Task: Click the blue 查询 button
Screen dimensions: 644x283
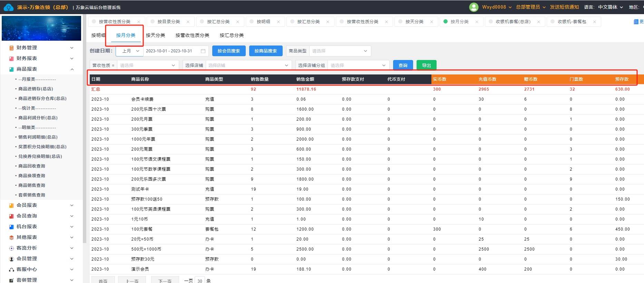Action: 403,65
